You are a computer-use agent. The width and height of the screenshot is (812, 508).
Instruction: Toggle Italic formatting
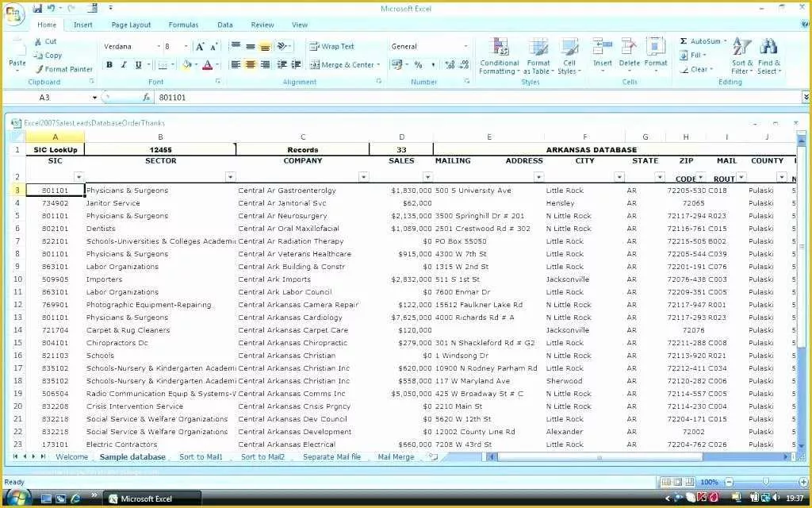click(124, 65)
